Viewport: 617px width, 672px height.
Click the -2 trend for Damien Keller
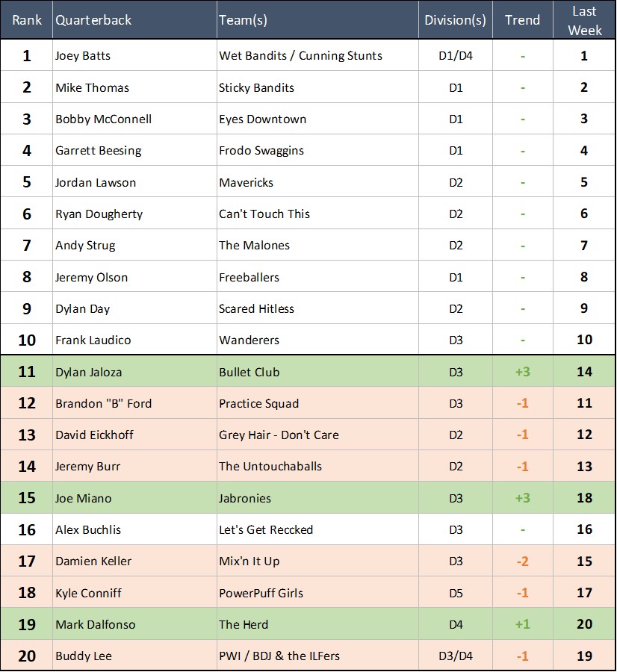522,561
